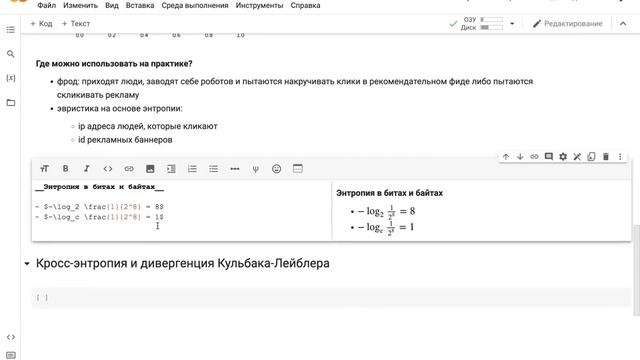Screen dimensions: 640x360
Task: Open the search panel in left sidebar
Action: 11,54
